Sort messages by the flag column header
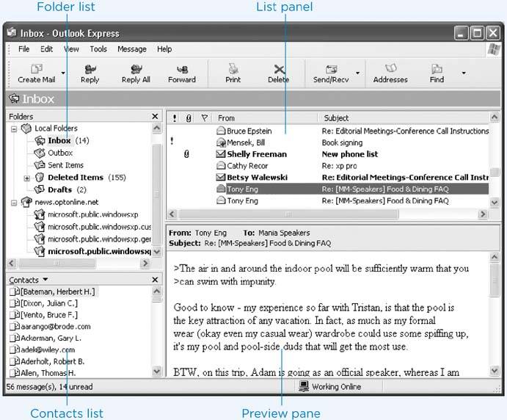 [x=204, y=117]
